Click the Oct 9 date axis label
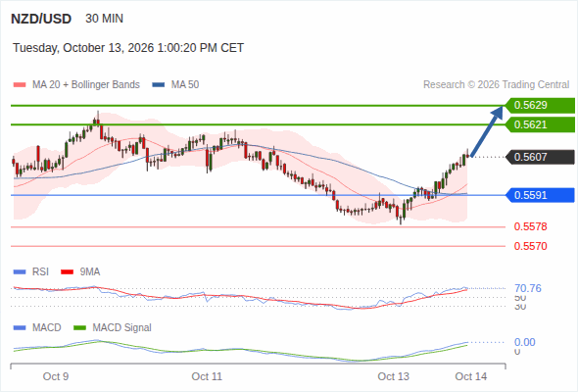 pyautogui.click(x=56, y=376)
